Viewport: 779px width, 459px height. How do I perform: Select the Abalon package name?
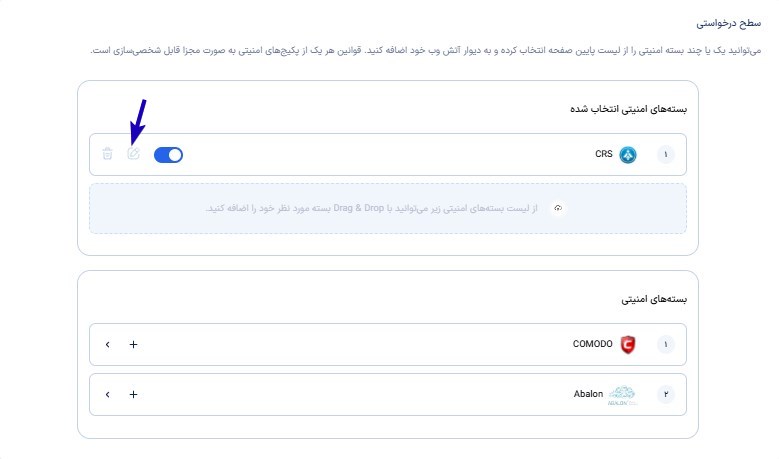588,394
